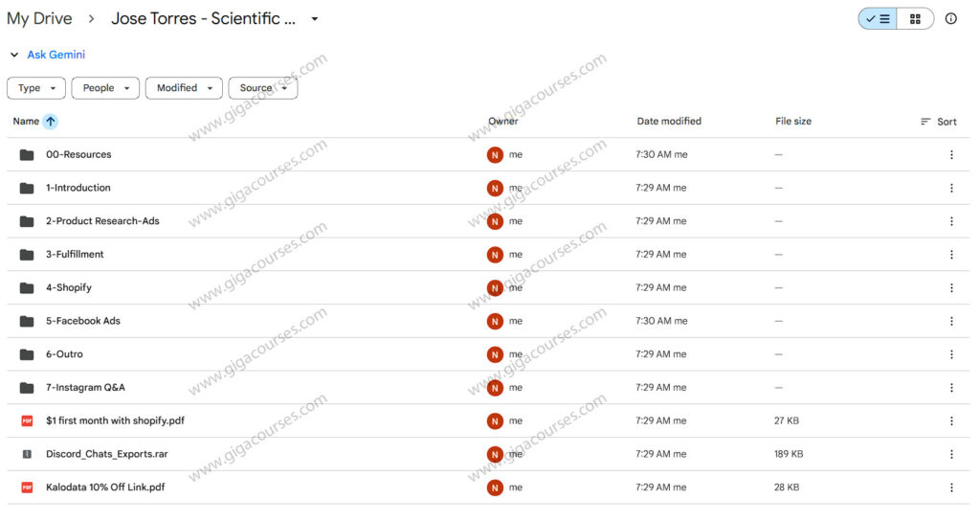Open the Source filter dropdown
This screenshot has width=980, height=522.
(x=262, y=88)
